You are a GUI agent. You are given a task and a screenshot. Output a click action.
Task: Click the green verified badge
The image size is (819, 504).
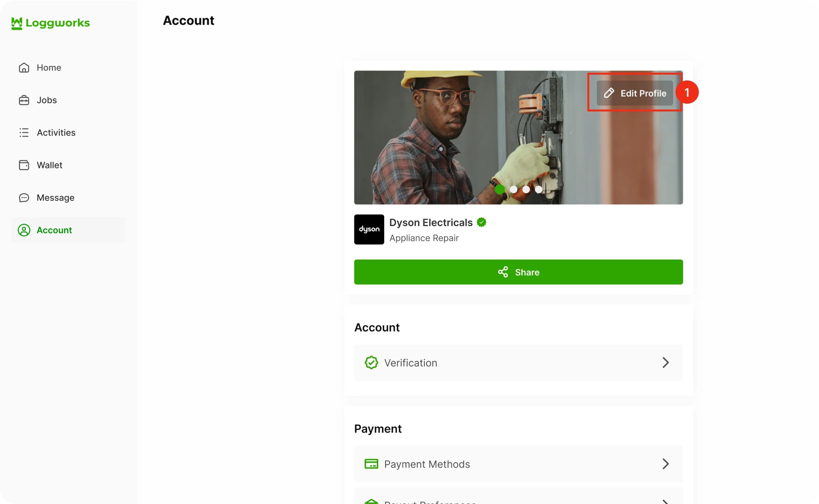click(x=481, y=222)
